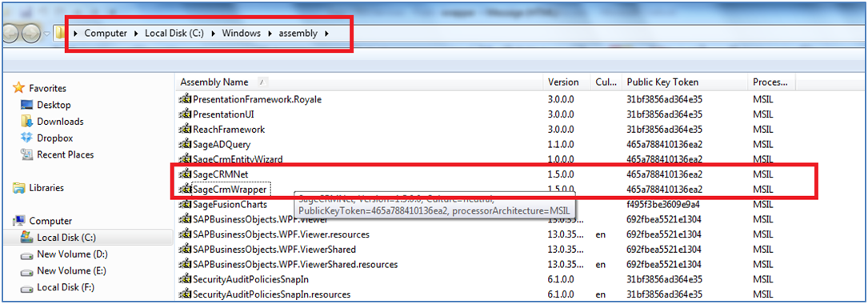Click the Dropbox icon in sidebar
This screenshot has width=868, height=304.
click(x=26, y=138)
